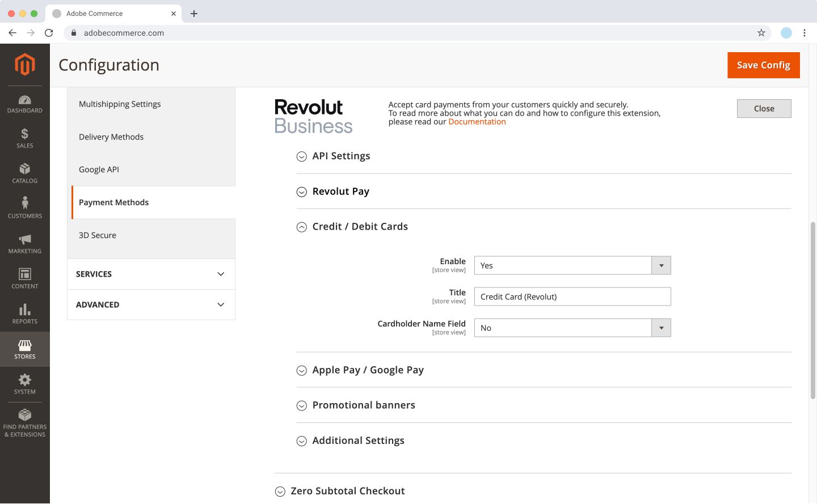This screenshot has height=504, width=817.
Task: Click the browser address bar
Action: (x=418, y=33)
